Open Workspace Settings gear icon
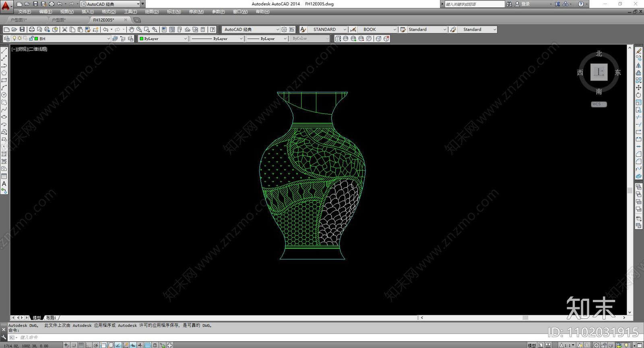Screen dimensions: 644x348 coord(284,29)
